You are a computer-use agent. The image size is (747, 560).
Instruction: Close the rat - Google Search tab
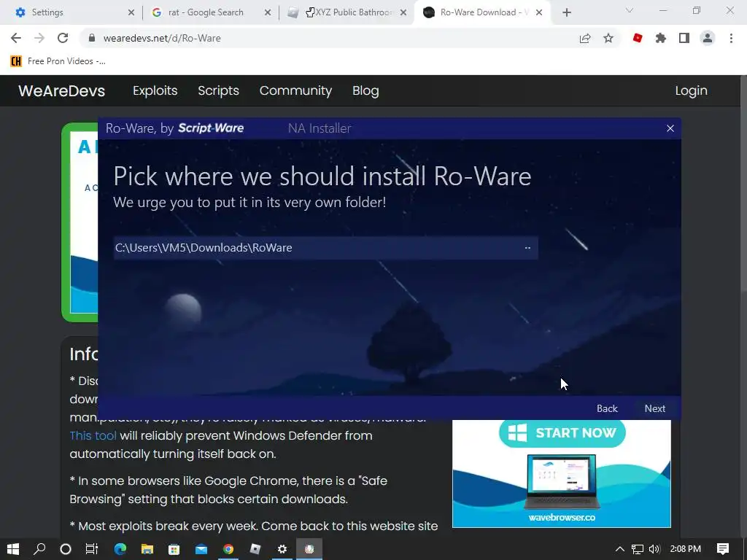coord(268,13)
